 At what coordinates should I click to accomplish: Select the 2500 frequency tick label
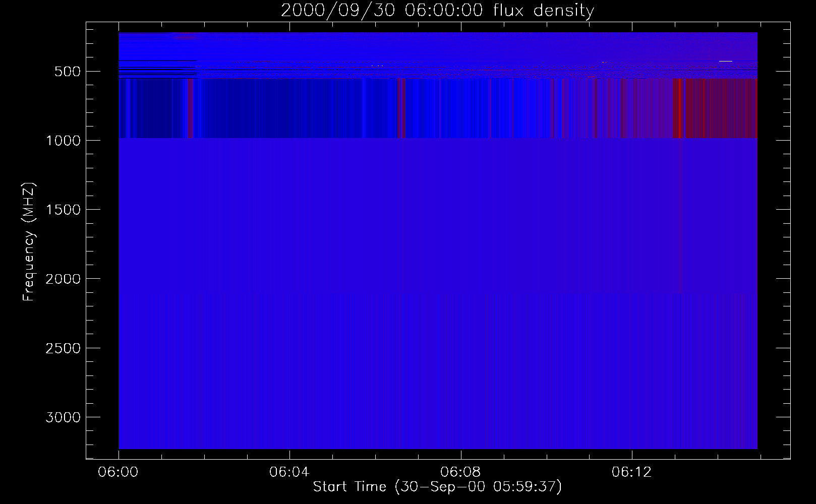point(63,348)
